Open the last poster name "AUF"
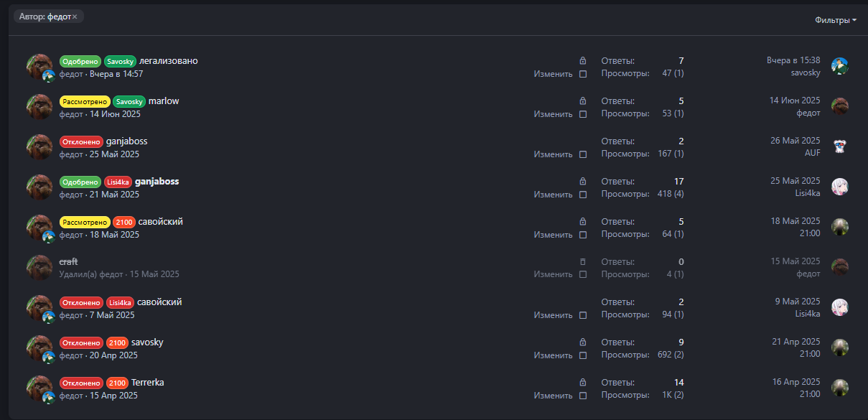The height and width of the screenshot is (420, 868). [812, 153]
